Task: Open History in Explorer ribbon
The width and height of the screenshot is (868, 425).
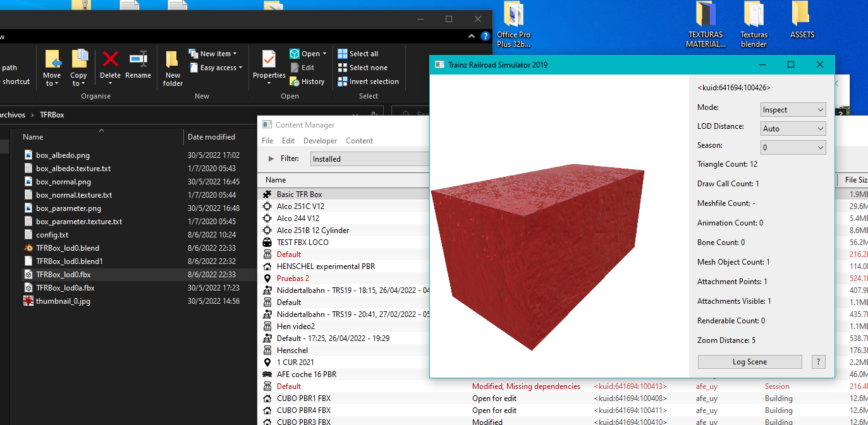Action: click(307, 81)
